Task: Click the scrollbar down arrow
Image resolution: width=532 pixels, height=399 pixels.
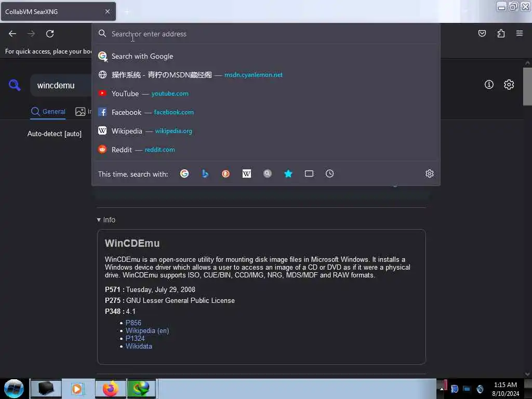Action: coord(527,374)
